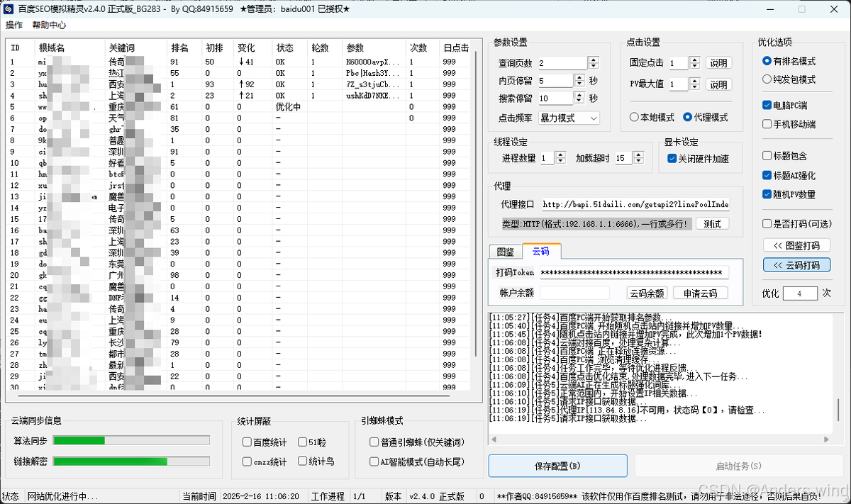Open 帮助中心 menu
The image size is (851, 504).
click(49, 25)
